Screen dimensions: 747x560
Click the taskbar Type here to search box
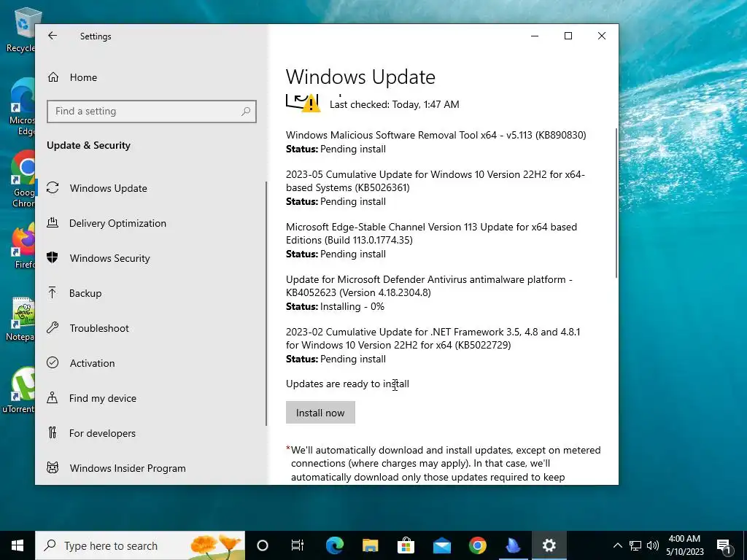(x=140, y=545)
